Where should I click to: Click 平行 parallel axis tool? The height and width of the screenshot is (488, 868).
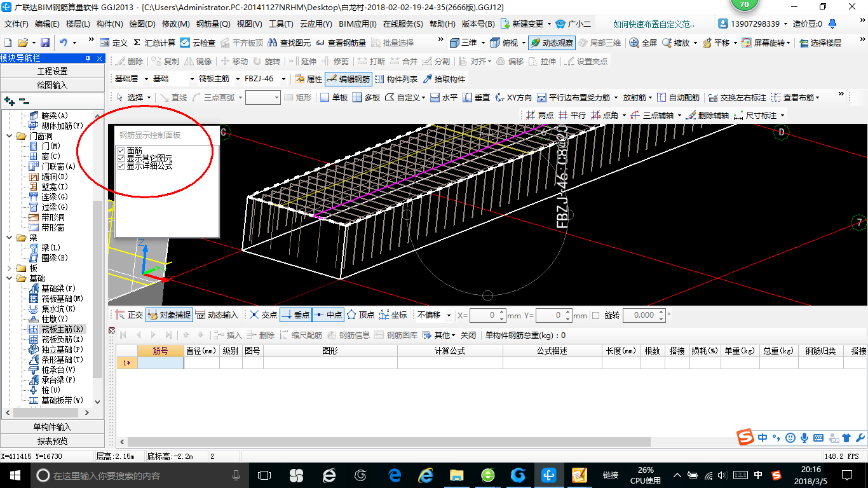[x=572, y=115]
